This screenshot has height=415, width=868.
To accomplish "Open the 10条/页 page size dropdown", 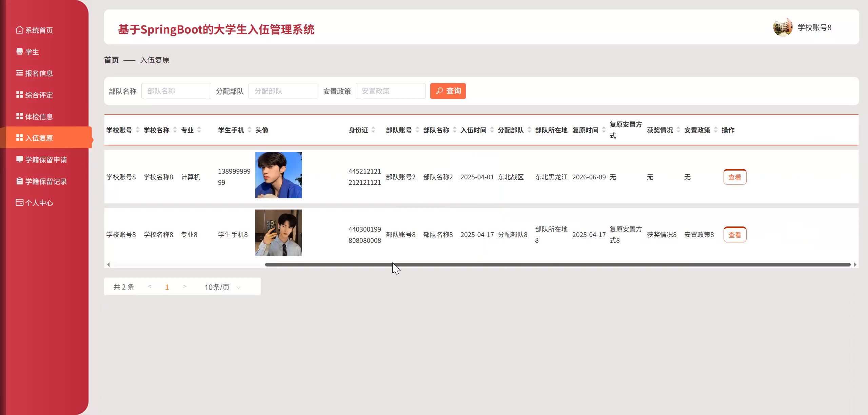I will (x=222, y=287).
